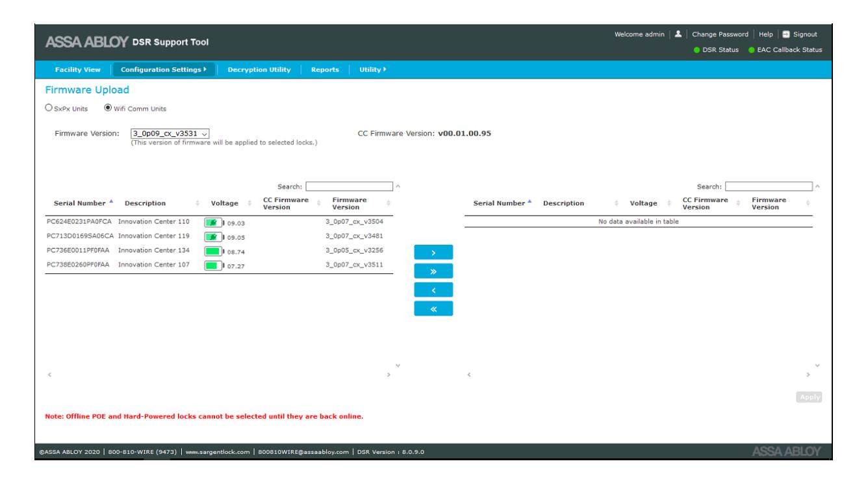868x483 pixels.
Task: Select row PC713D0169SA06CA
Action: [219, 237]
